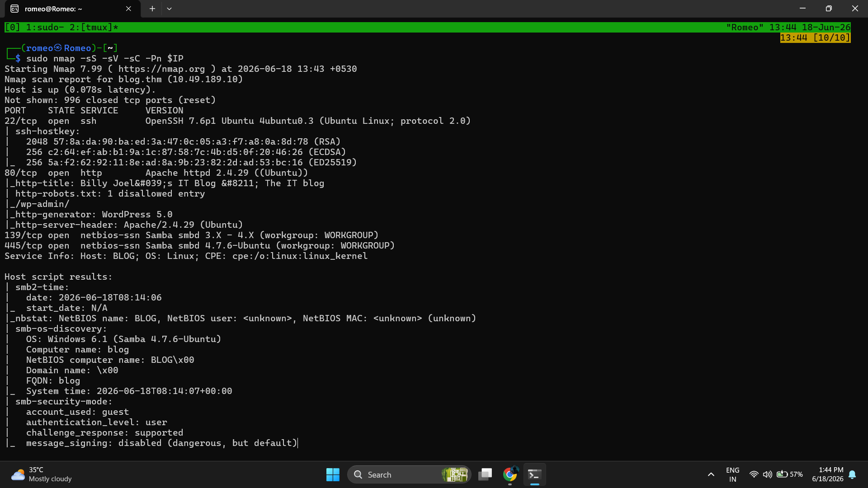Launch Google Chrome from the taskbar
Screen dimensions: 868x488
(x=510, y=474)
